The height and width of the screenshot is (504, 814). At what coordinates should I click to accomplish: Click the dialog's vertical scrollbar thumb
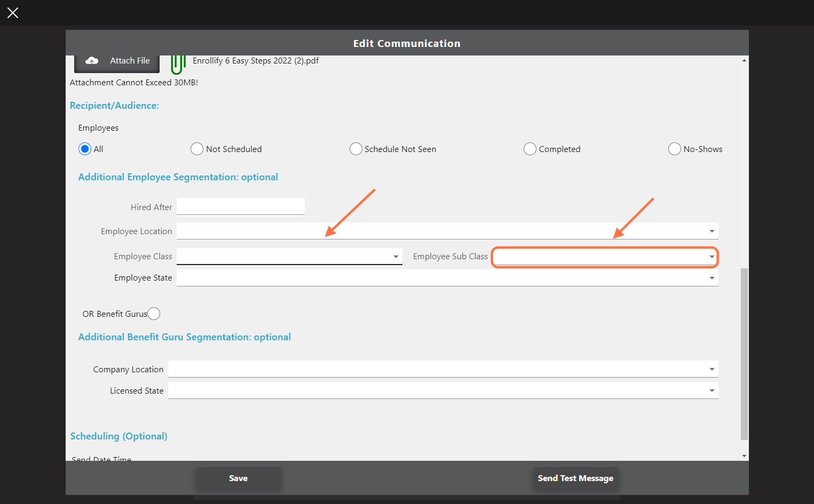(x=744, y=354)
